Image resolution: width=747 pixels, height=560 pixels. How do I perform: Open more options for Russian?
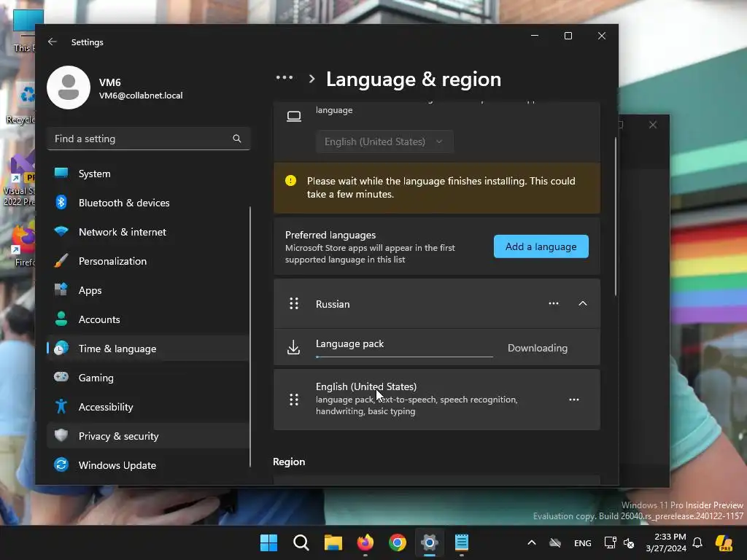pyautogui.click(x=554, y=303)
